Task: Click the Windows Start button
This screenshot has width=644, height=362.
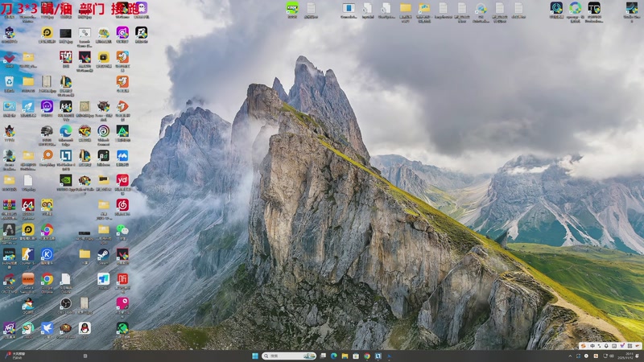Action: tap(255, 356)
